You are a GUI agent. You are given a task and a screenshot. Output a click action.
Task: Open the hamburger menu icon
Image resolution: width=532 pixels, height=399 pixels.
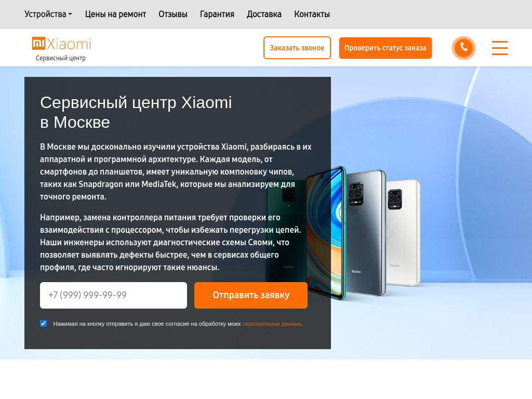pos(500,48)
